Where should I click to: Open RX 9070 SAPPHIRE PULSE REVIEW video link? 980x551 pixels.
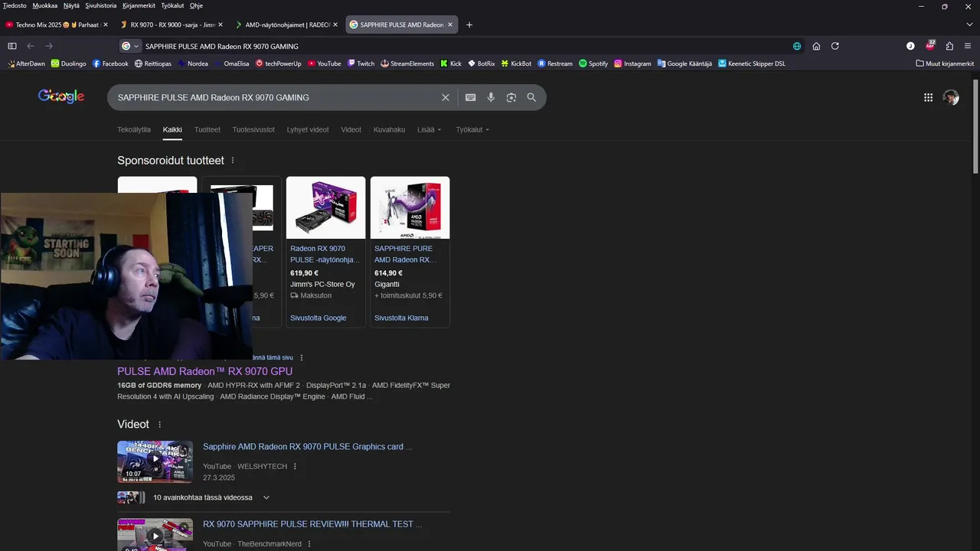click(312, 524)
